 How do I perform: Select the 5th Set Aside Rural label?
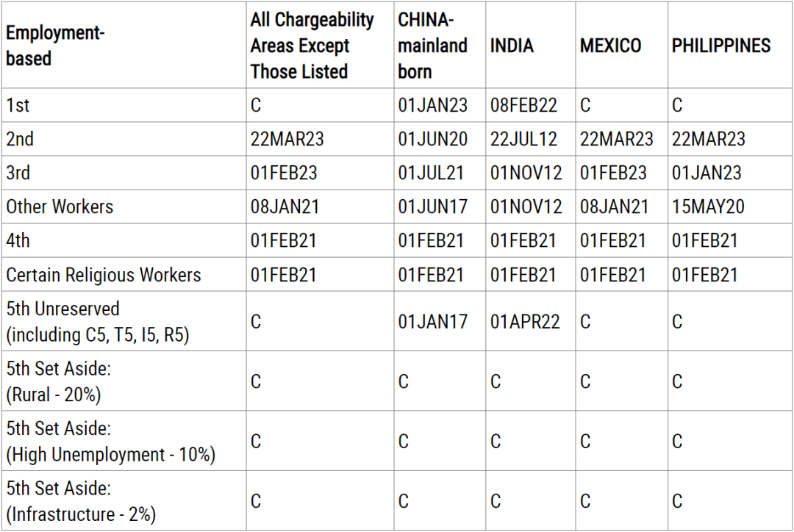[58, 381]
